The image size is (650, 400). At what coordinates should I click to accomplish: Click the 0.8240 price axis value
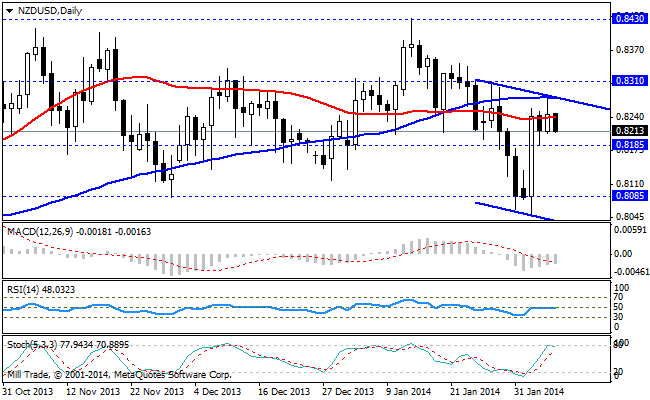630,117
